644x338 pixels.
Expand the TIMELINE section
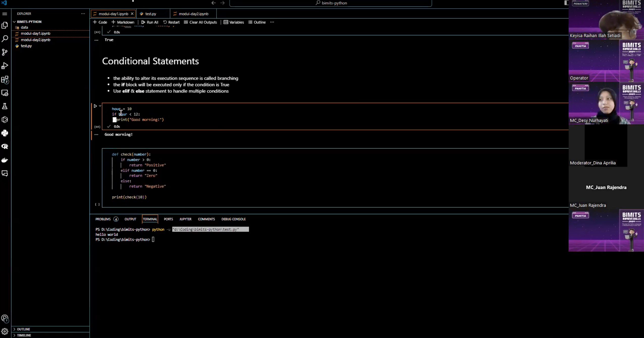click(x=24, y=335)
